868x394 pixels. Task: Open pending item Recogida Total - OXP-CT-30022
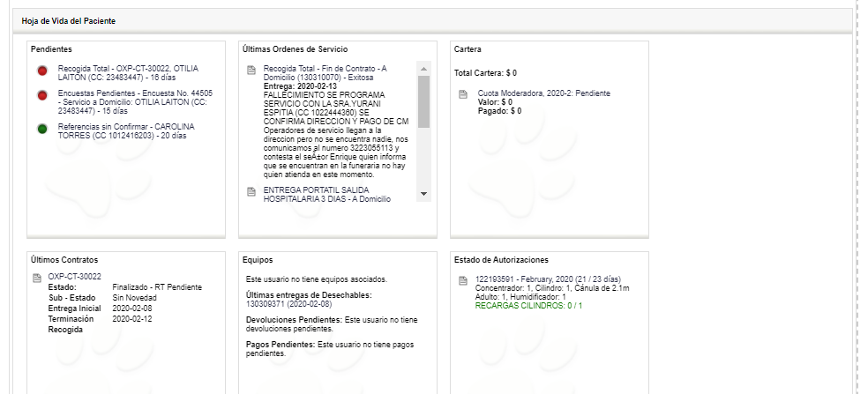click(128, 73)
